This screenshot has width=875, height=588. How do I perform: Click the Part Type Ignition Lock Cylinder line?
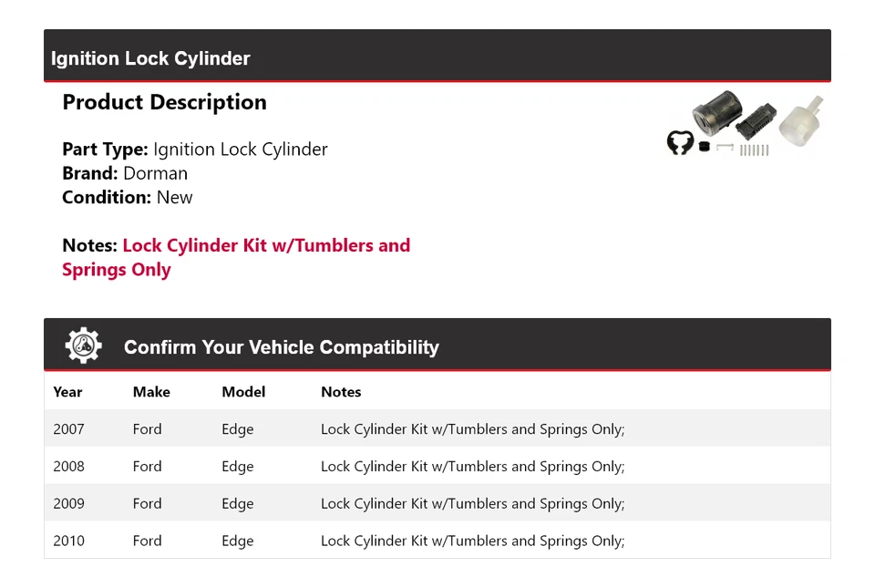tap(195, 149)
